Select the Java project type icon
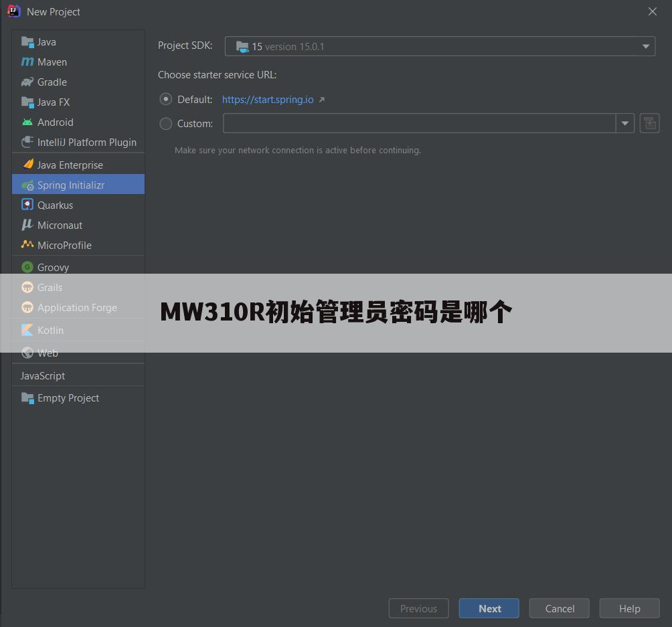Screen dimensions: 672x627 [27, 42]
